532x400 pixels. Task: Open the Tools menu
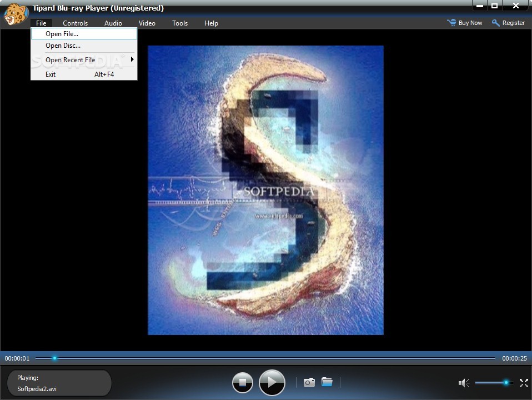[x=180, y=23]
